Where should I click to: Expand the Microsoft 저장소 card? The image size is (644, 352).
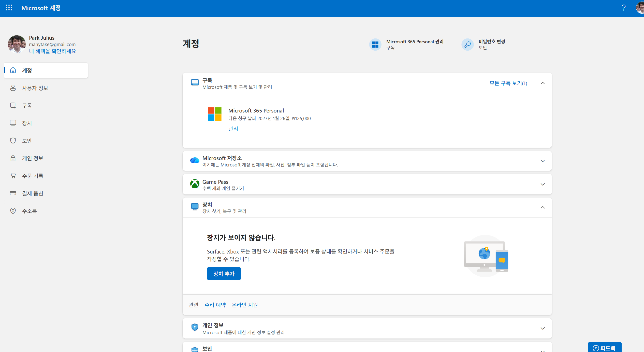click(543, 161)
